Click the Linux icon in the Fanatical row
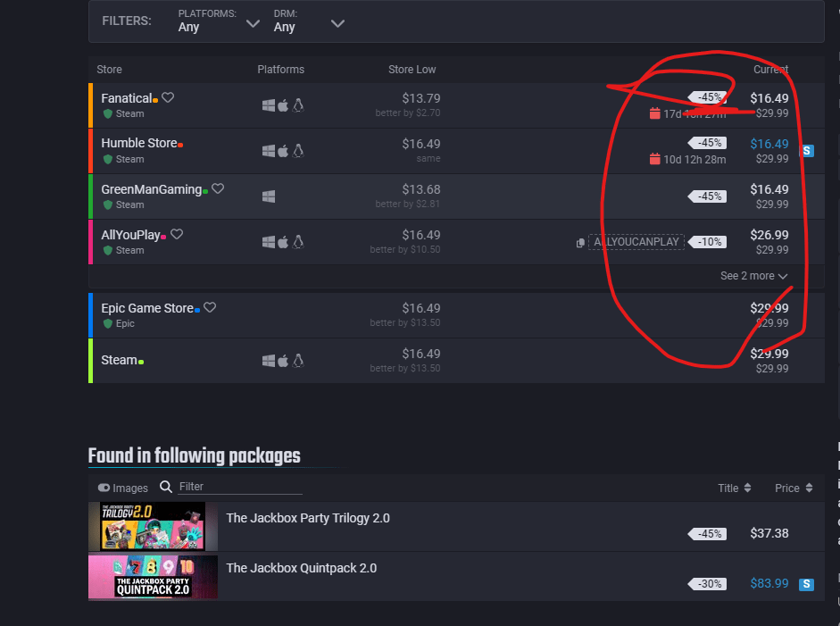Image resolution: width=840 pixels, height=626 pixels. [298, 105]
